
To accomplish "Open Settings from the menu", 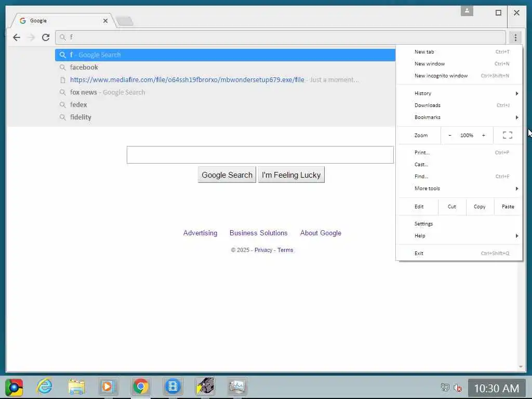I will [459, 224].
